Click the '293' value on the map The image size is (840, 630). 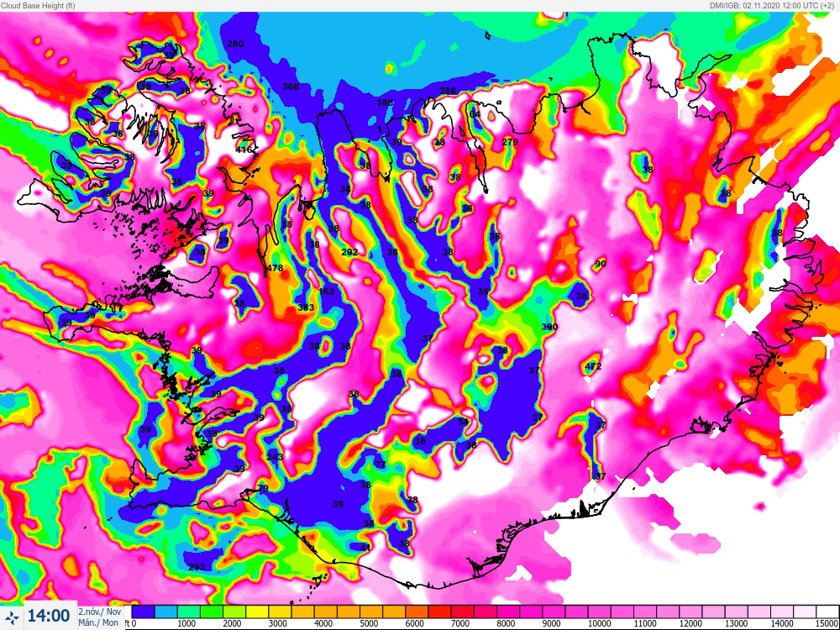click(x=197, y=567)
